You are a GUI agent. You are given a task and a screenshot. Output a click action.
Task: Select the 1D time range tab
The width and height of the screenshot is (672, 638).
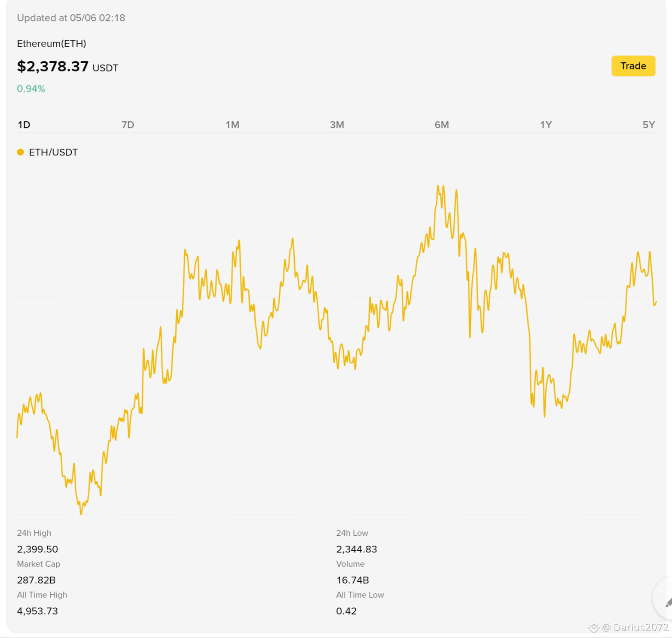24,125
